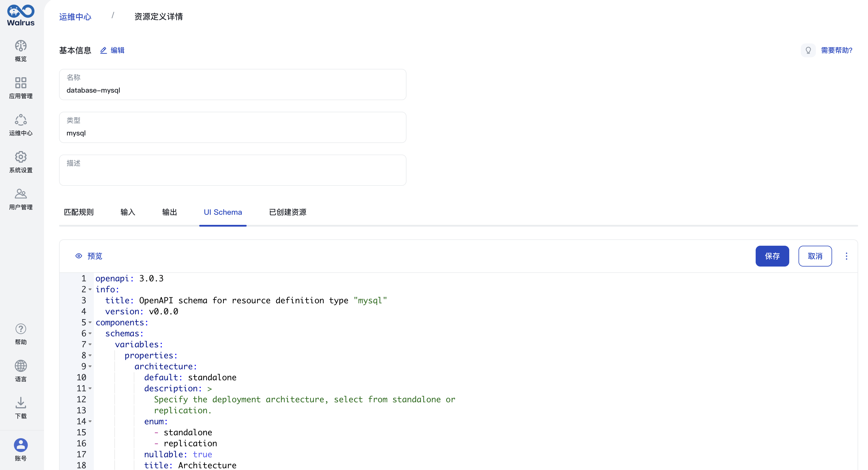Click the title line mentioning "mysql"
868x470 pixels.
(x=246, y=300)
